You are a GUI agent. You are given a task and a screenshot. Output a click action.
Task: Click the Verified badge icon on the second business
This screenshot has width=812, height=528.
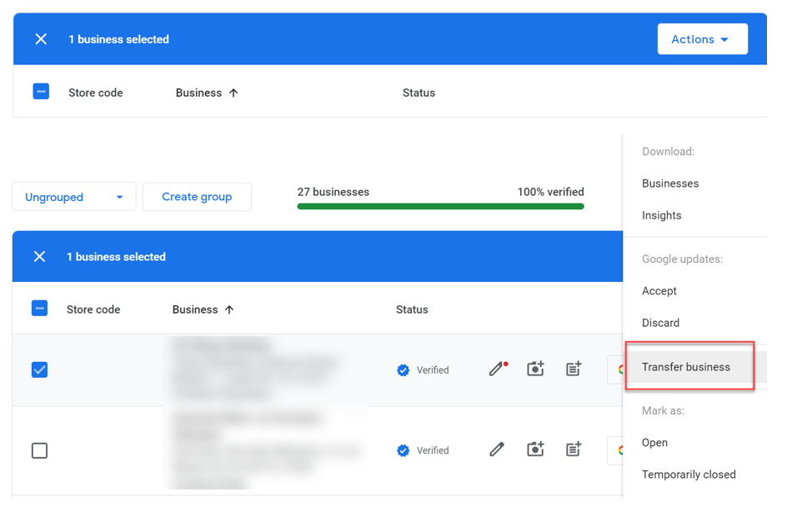tap(403, 450)
